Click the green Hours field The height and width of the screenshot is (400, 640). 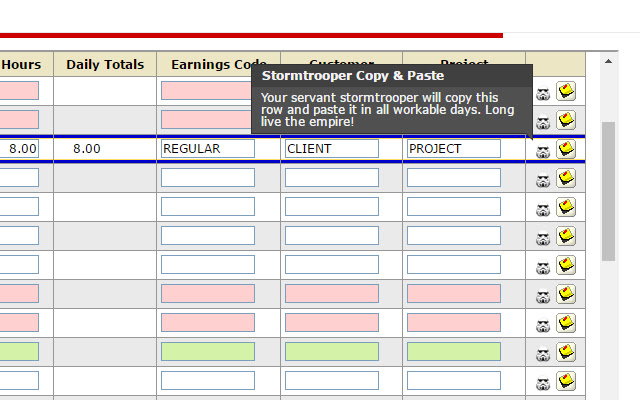19,351
